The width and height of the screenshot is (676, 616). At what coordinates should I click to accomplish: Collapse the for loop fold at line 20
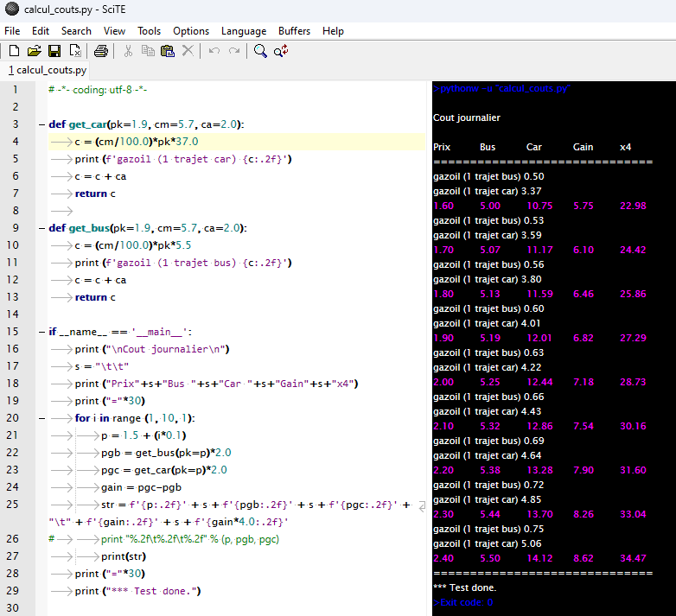pos(41,418)
